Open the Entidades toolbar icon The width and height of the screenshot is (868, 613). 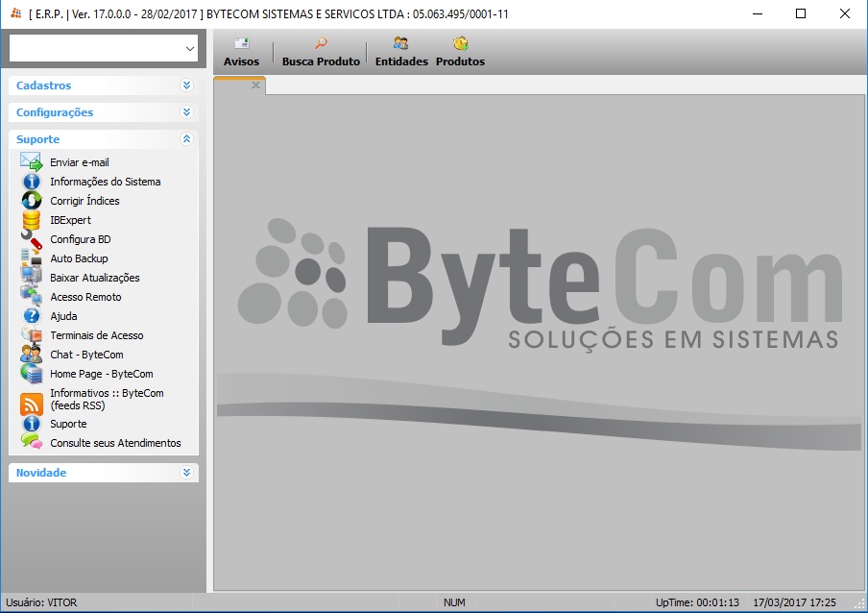pos(401,44)
